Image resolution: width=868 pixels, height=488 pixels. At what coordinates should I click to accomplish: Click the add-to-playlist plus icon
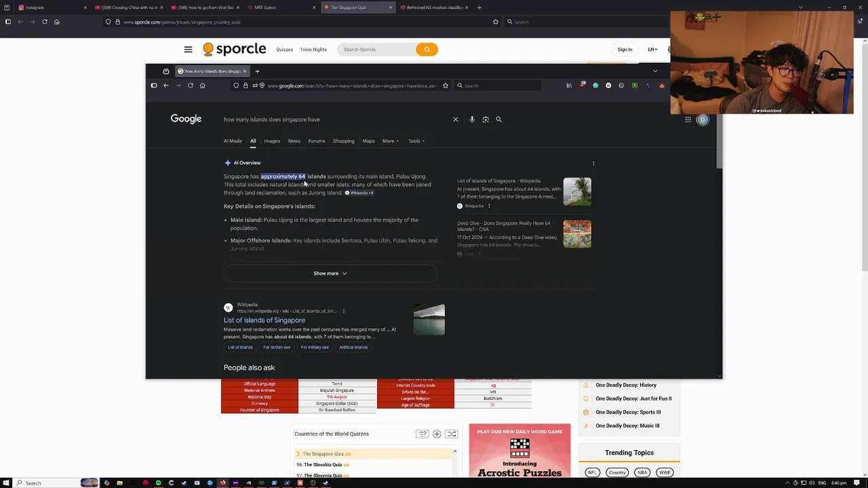(437, 434)
